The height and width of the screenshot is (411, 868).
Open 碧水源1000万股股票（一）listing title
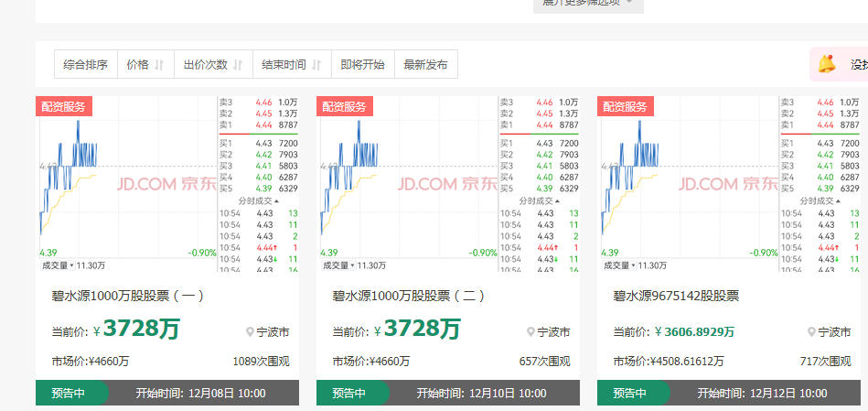pyautogui.click(x=128, y=296)
